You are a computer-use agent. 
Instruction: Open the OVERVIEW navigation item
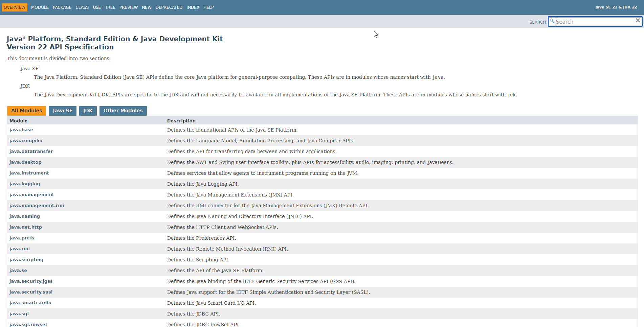click(15, 7)
